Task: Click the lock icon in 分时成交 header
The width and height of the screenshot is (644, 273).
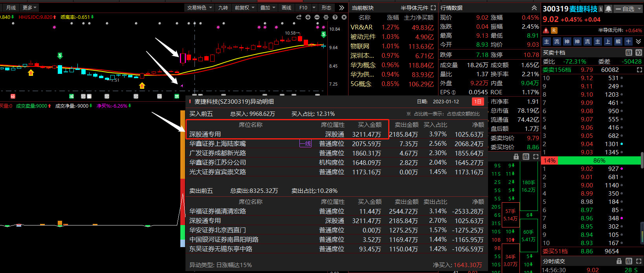Action: click(619, 261)
